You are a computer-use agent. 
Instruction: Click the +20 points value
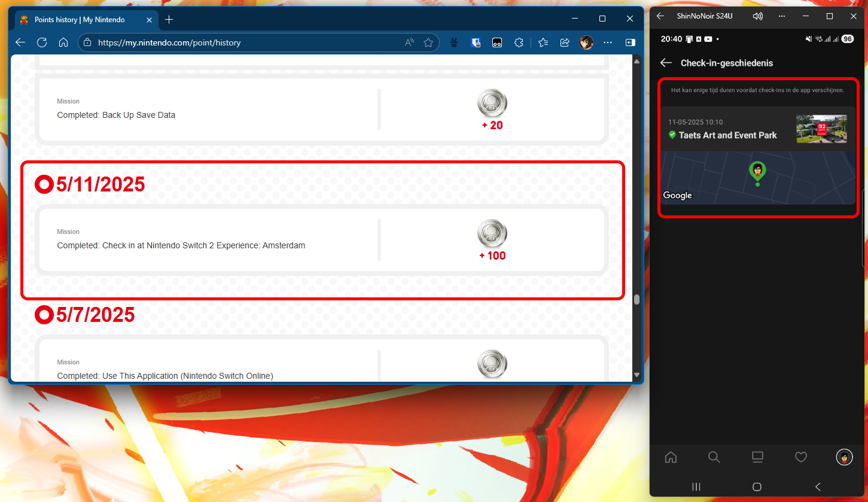coord(492,126)
